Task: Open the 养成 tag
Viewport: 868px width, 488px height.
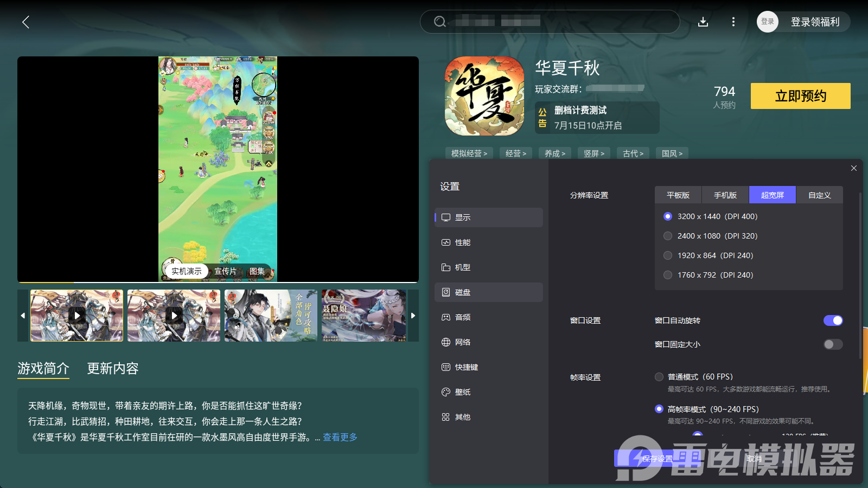Action: [x=555, y=153]
